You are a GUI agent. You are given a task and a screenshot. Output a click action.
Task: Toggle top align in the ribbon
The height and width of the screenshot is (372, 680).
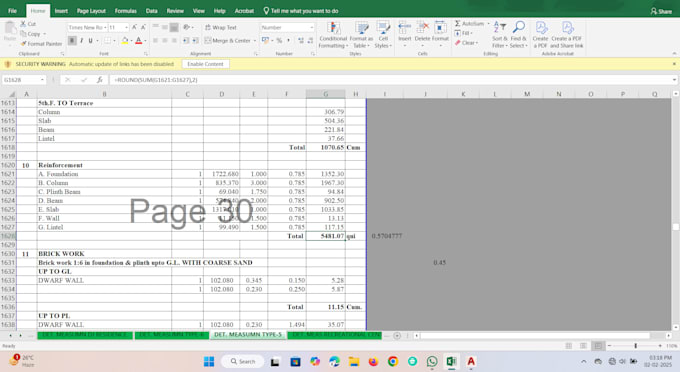point(155,27)
